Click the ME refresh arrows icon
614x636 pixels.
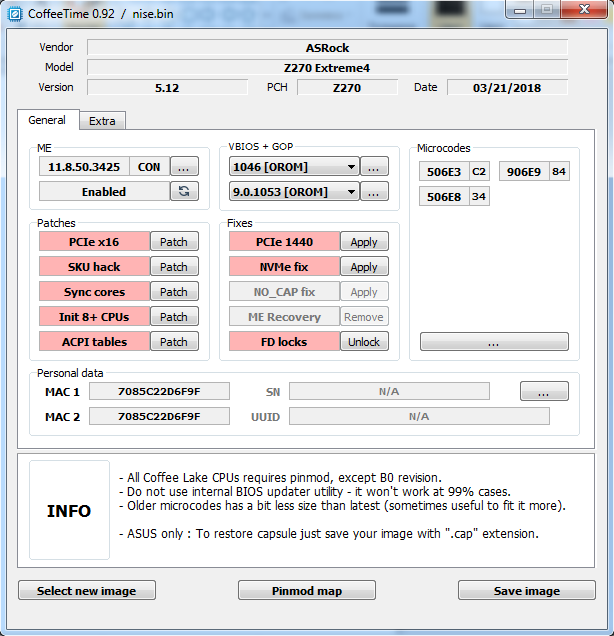click(184, 191)
